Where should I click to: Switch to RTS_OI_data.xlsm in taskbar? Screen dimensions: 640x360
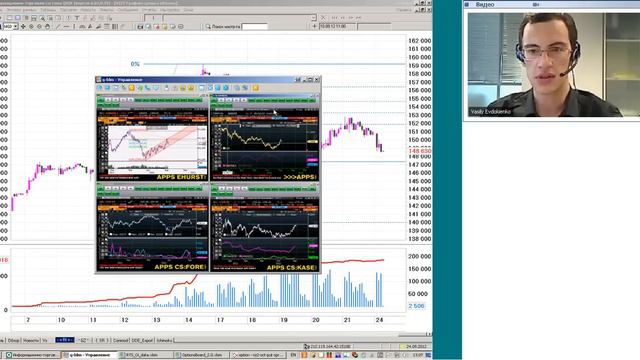(x=145, y=355)
